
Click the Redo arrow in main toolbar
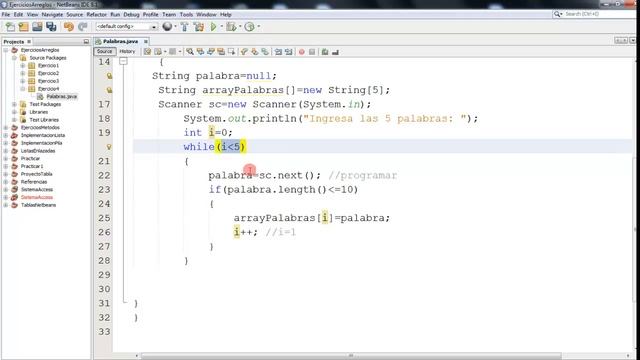[x=82, y=27]
